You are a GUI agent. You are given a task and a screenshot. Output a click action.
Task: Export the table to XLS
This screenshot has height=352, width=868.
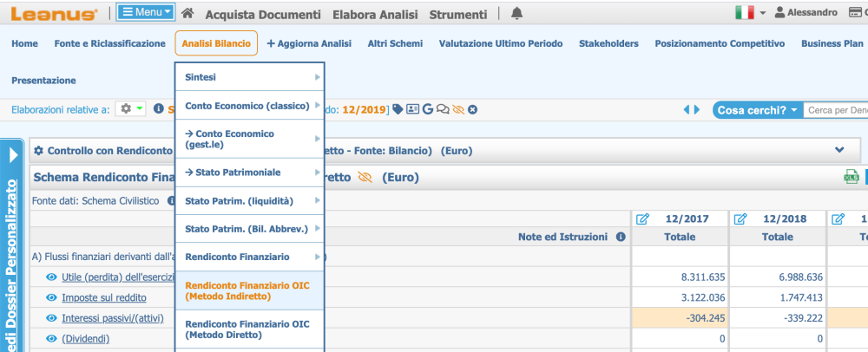[851, 177]
